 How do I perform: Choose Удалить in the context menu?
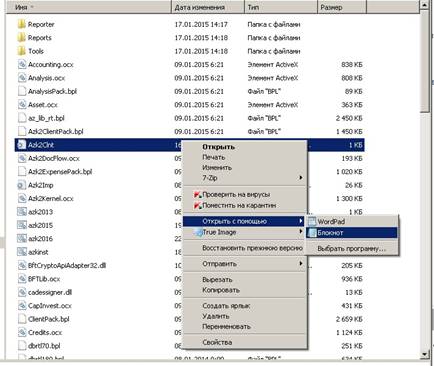click(x=216, y=316)
